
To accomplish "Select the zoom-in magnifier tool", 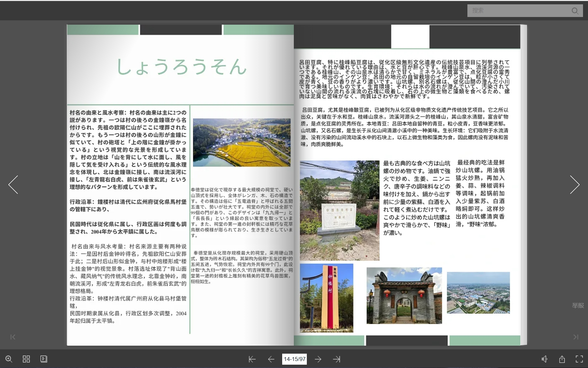I will coord(9,359).
